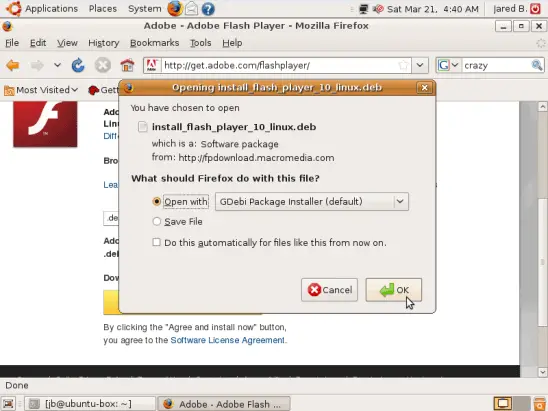This screenshot has width=548, height=411.
Task: Click the Google search engine icon
Action: pyautogui.click(x=444, y=65)
